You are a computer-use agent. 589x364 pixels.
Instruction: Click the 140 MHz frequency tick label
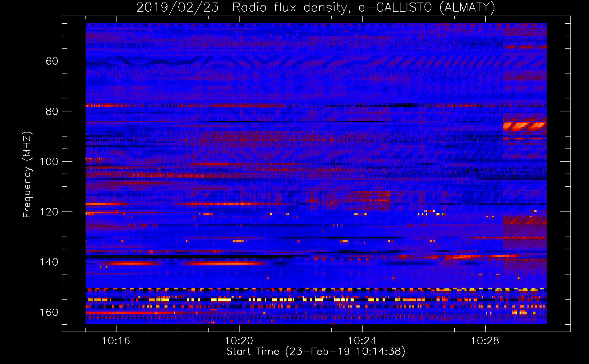pos(49,262)
